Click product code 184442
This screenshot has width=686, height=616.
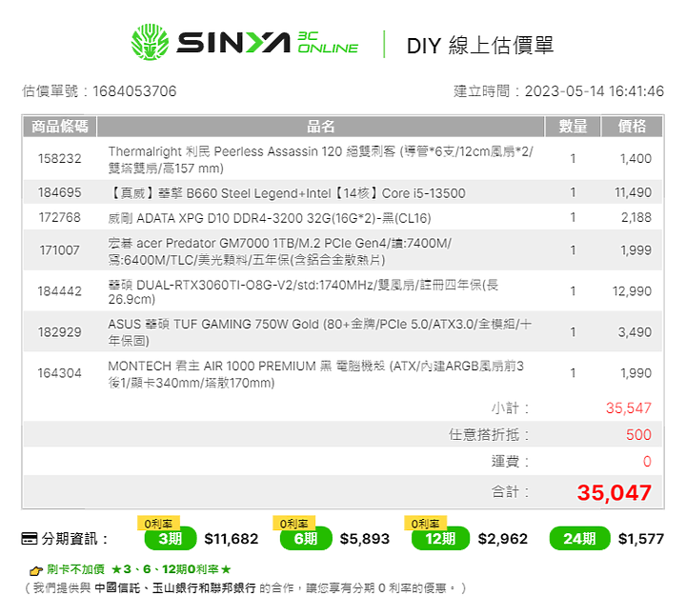coord(59,291)
